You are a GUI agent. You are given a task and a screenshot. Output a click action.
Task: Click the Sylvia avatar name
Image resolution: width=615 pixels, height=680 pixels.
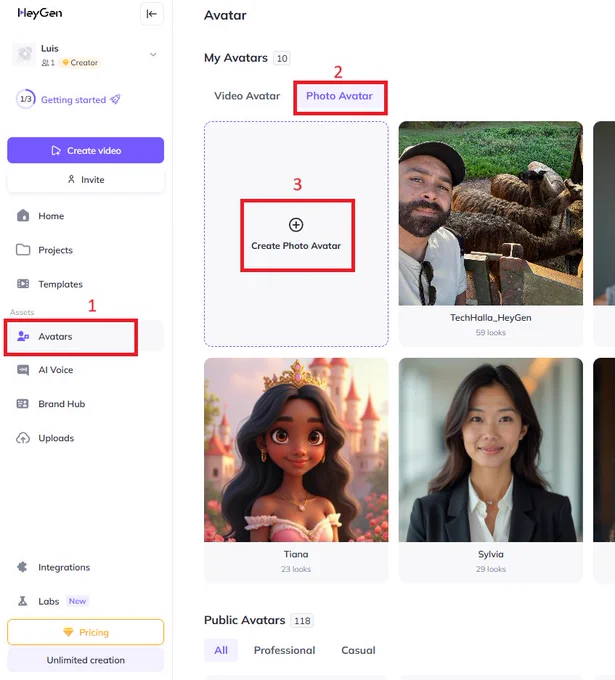(491, 554)
